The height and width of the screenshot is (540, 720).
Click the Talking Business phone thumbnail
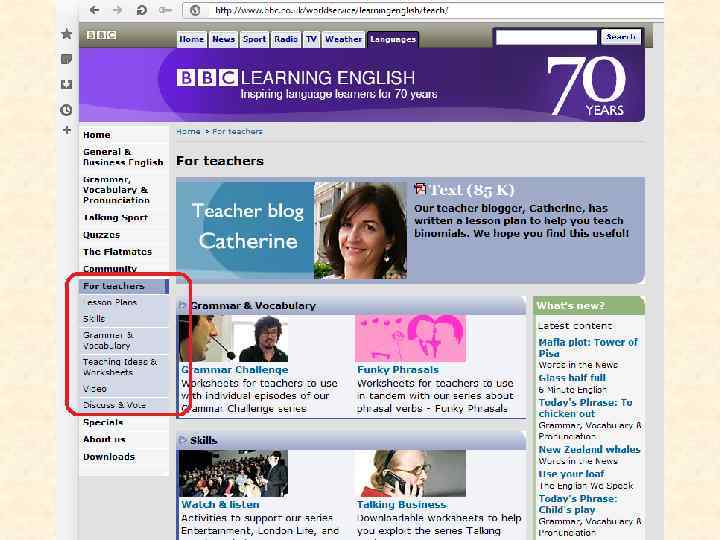click(x=411, y=473)
